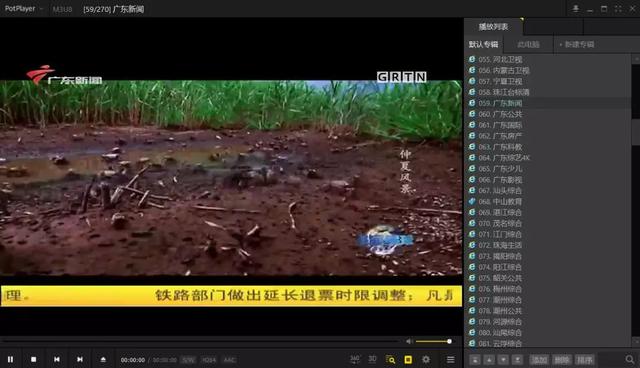The height and width of the screenshot is (368, 640).
Task: Open the control panel gear icon
Action: [426, 359]
